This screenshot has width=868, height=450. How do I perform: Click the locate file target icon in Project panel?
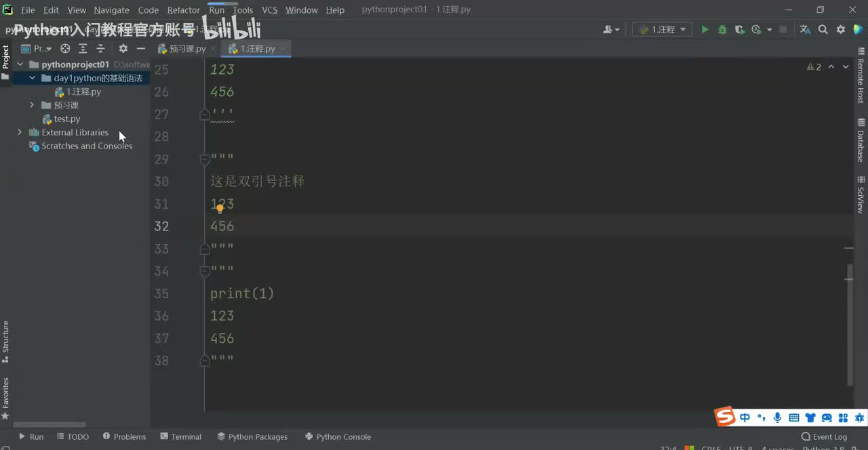pyautogui.click(x=65, y=49)
